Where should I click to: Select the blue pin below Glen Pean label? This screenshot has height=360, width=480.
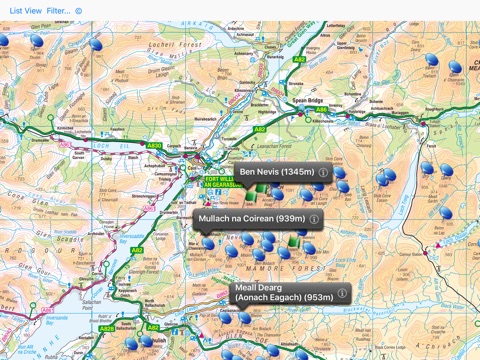37,41
